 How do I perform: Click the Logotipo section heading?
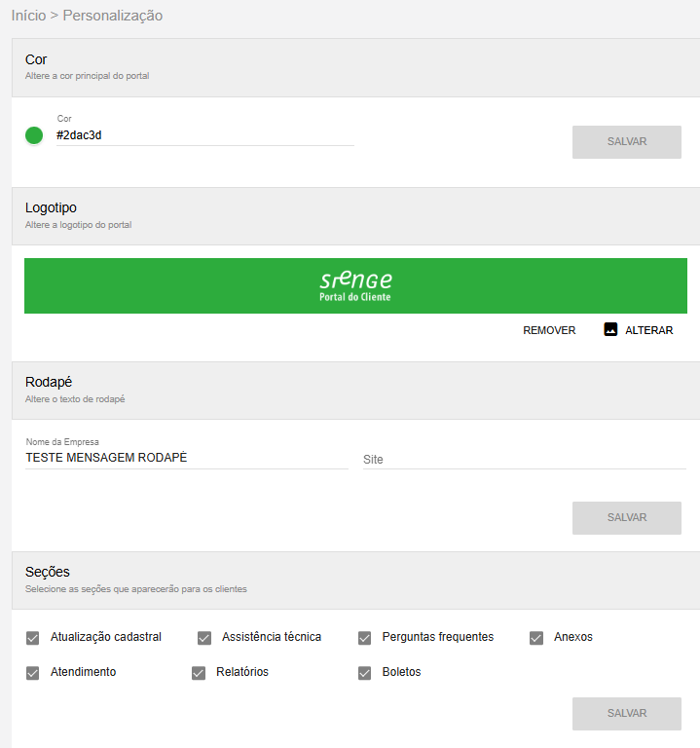(x=51, y=208)
